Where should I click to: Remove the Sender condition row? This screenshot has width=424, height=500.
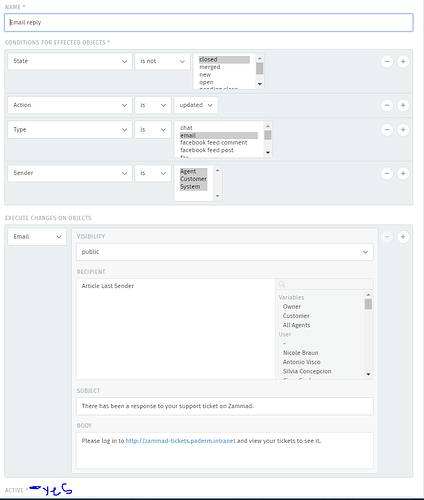point(387,173)
